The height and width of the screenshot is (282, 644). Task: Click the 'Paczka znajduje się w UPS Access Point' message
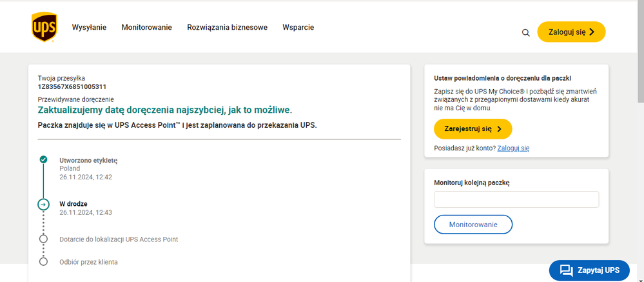point(177,125)
